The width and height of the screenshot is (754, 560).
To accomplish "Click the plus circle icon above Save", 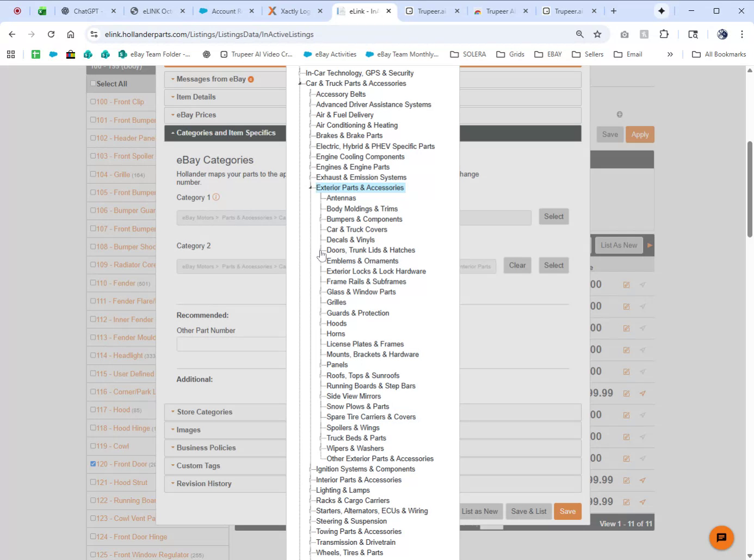I will 620,114.
